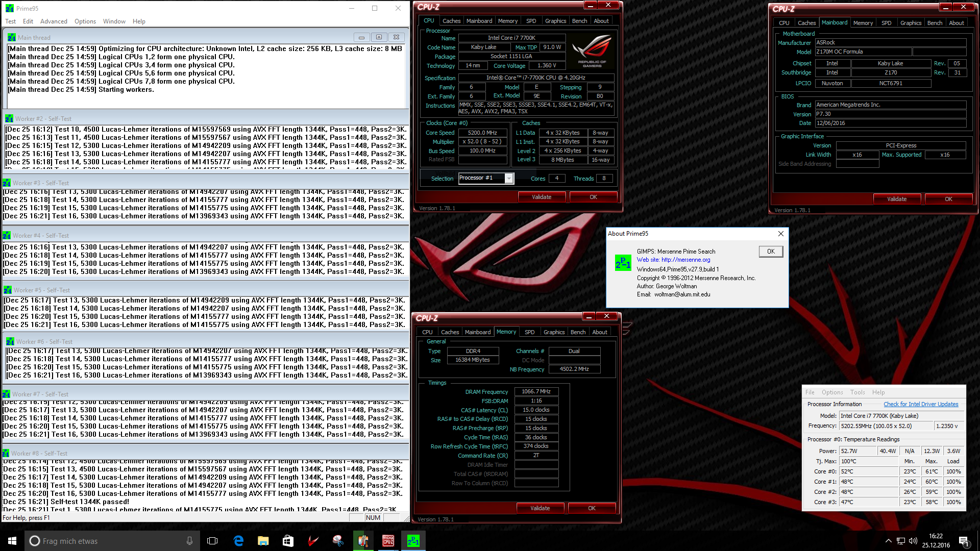Click the Worker #7 Self-Test window icon

[6, 394]
